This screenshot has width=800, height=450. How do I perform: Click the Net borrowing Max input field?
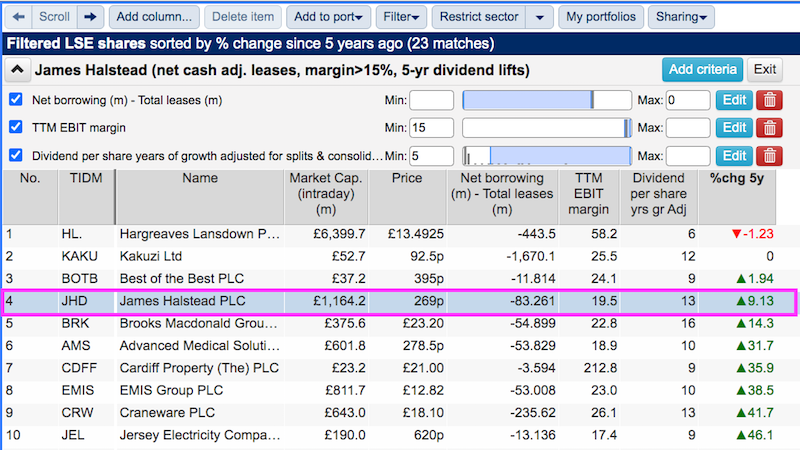[688, 100]
